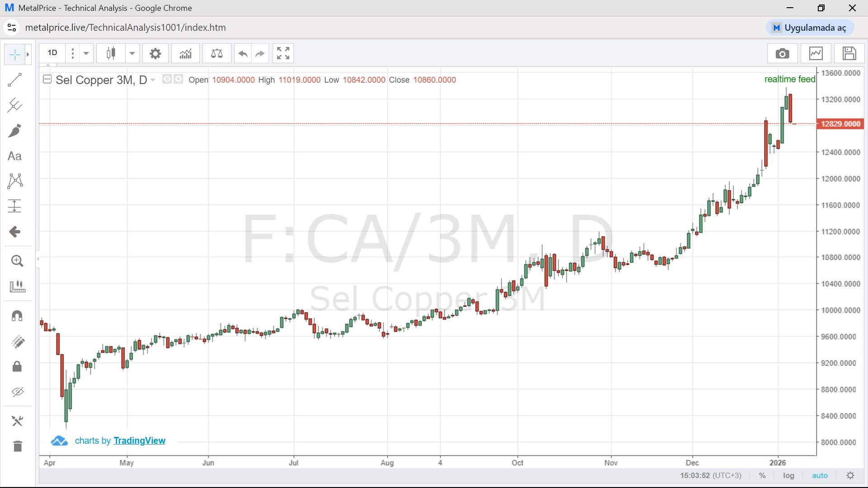Choose the text annotation tool
Screen dimensions: 868x488
pyautogui.click(x=14, y=156)
